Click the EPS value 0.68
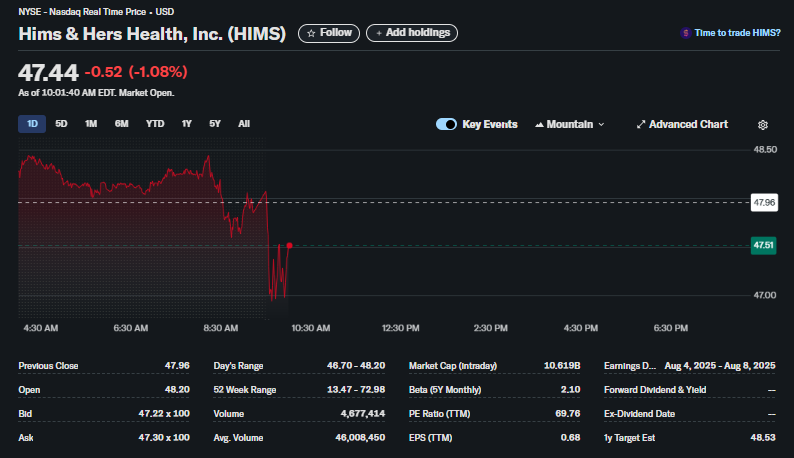Screen dimensions: 794x458 coord(570,438)
